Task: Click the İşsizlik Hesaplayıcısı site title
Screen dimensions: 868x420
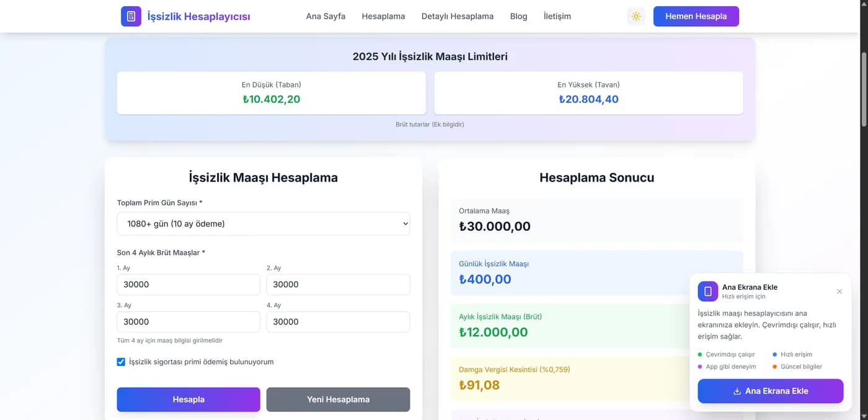Action: pyautogui.click(x=198, y=17)
